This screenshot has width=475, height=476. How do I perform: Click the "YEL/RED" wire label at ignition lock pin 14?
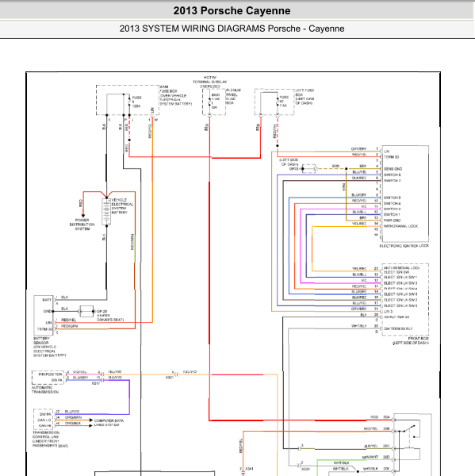pyautogui.click(x=359, y=224)
